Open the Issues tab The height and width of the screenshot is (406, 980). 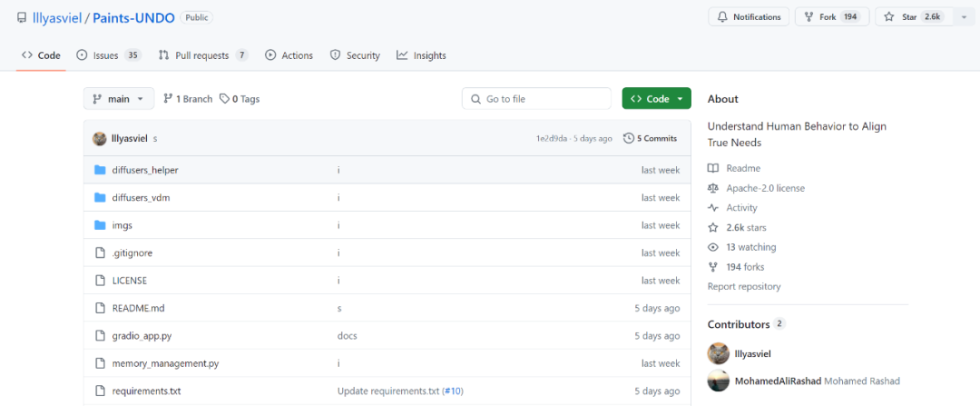click(x=109, y=55)
